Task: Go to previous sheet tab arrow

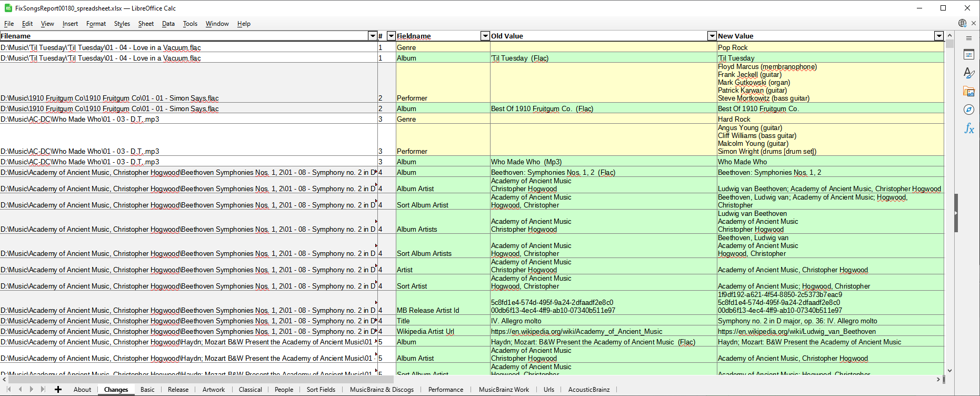Action: [20, 389]
